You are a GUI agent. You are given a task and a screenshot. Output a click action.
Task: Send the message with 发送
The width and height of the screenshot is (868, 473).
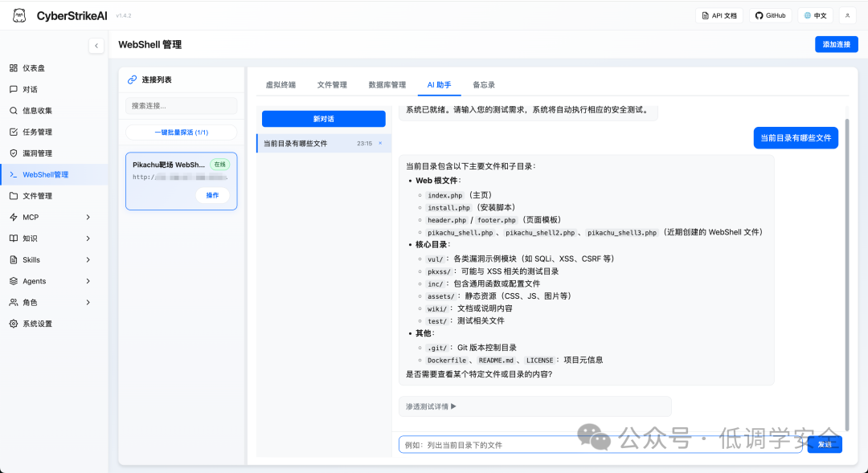825,444
